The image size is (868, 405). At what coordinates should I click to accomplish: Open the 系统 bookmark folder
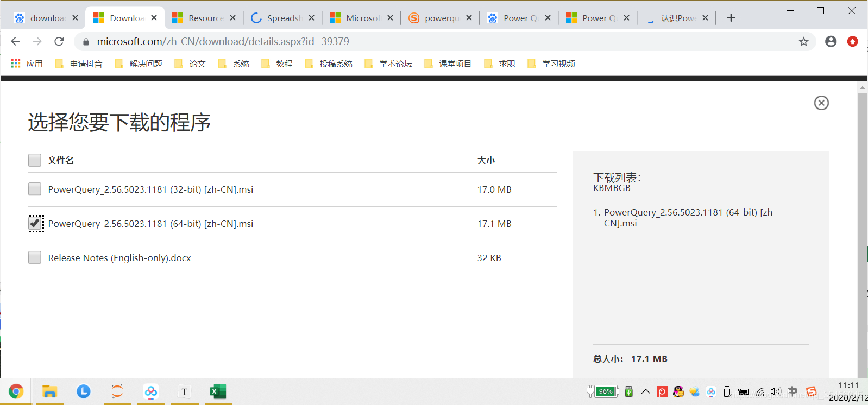(x=234, y=64)
